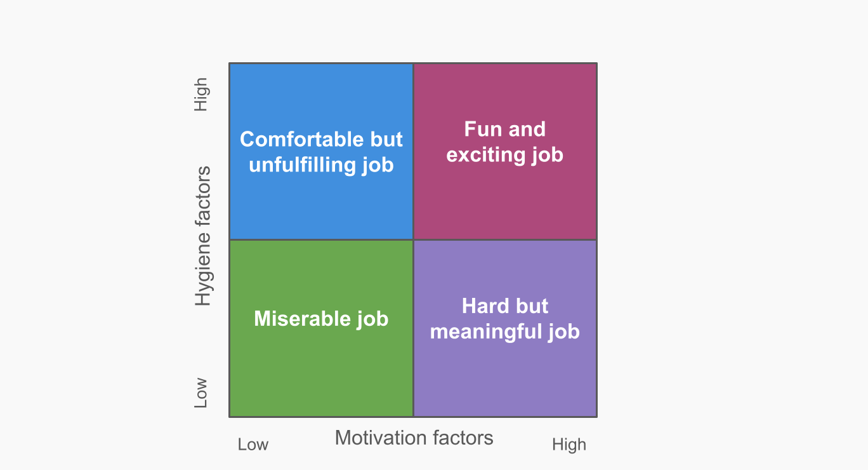The width and height of the screenshot is (868, 470).
Task: Click the divider between blue and magenta quadrants
Action: [x=413, y=151]
